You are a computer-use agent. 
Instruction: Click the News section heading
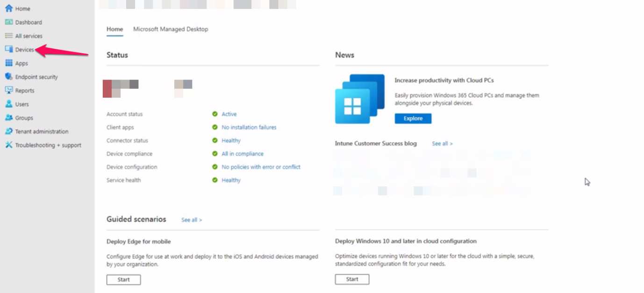[x=345, y=55]
